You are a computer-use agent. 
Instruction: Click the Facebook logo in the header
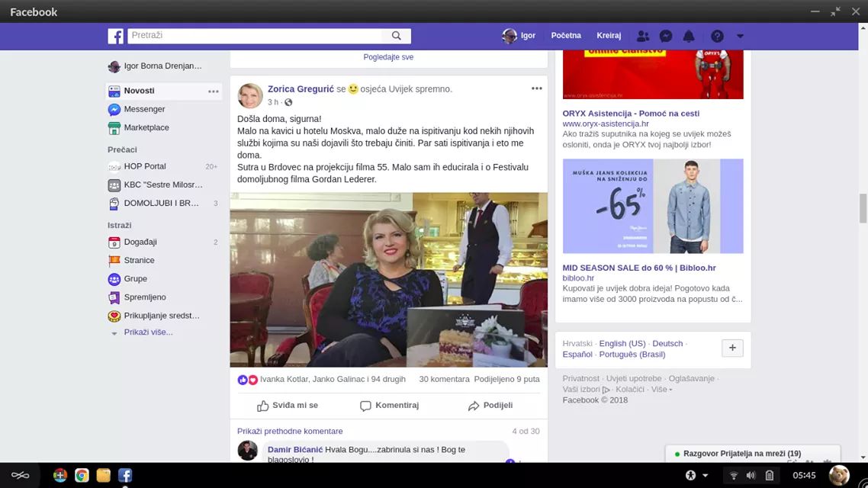(115, 36)
